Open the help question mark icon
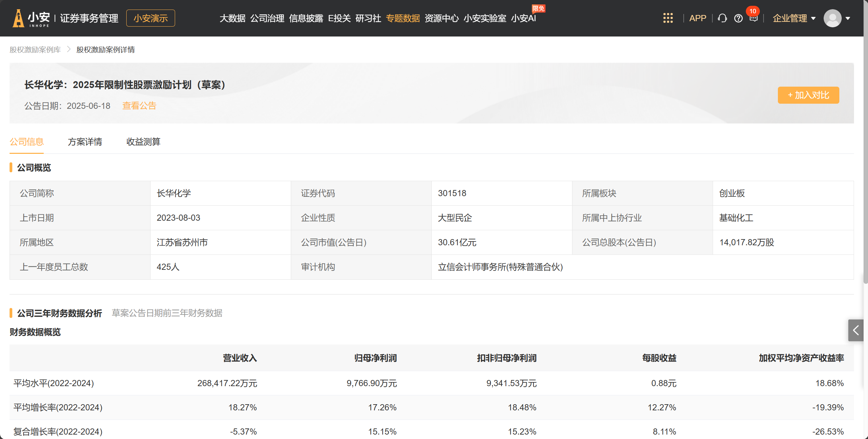The height and width of the screenshot is (439, 868). [738, 18]
